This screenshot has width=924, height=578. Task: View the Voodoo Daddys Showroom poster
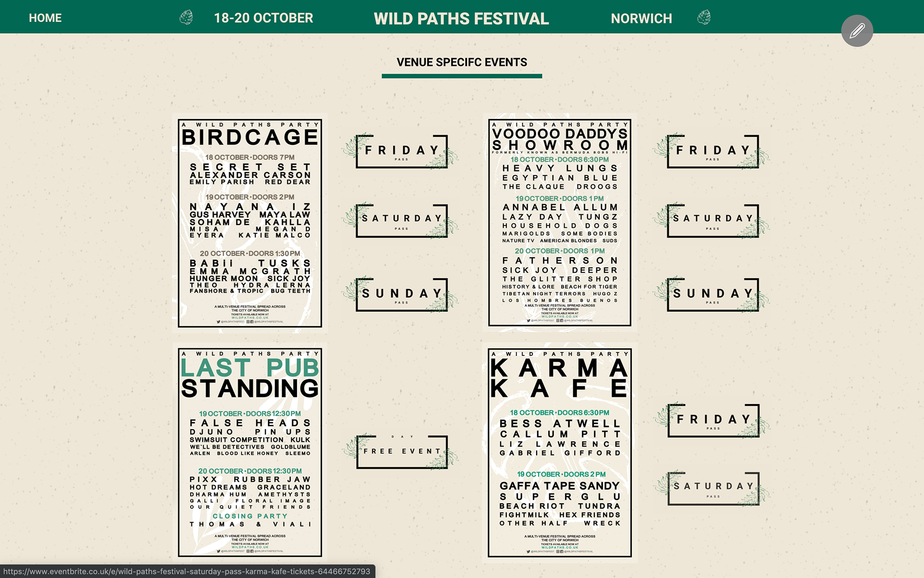560,223
